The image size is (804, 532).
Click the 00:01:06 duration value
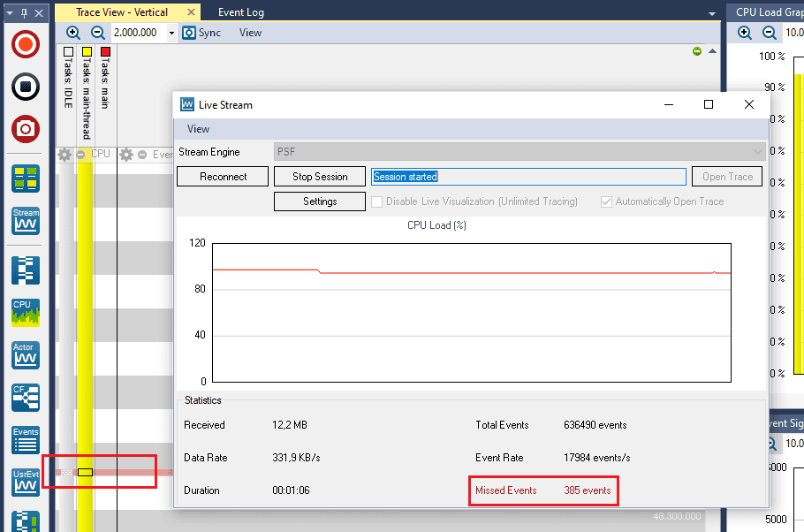tap(291, 490)
